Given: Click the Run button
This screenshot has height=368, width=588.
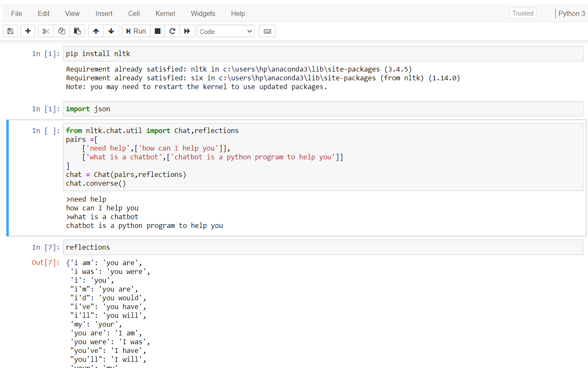Looking at the screenshot, I should [x=136, y=31].
